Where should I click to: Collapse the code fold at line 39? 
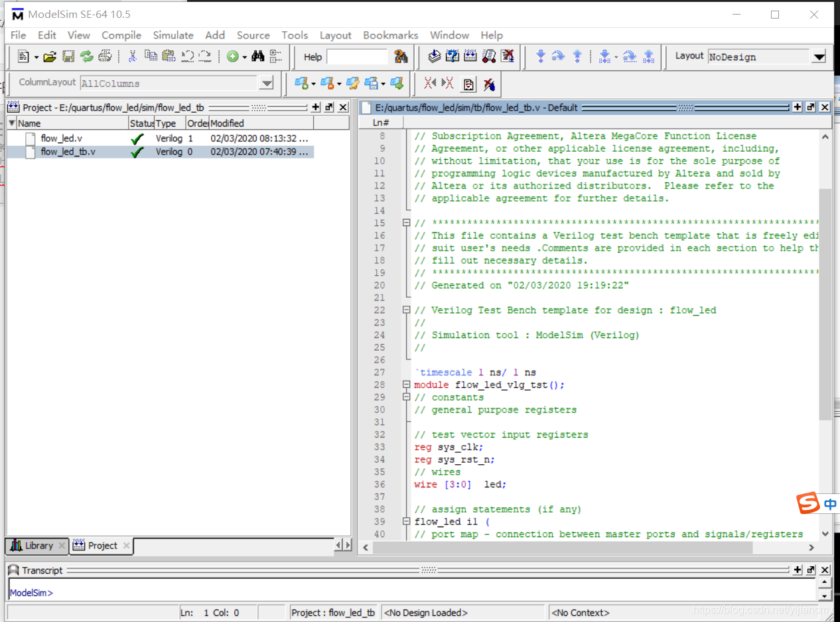click(407, 521)
